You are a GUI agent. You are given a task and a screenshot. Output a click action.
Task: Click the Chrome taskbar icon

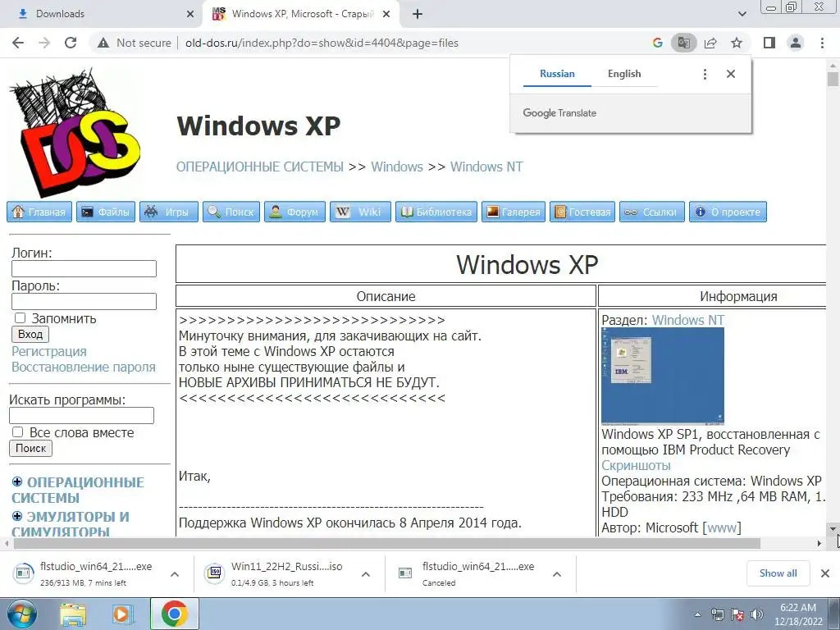174,614
